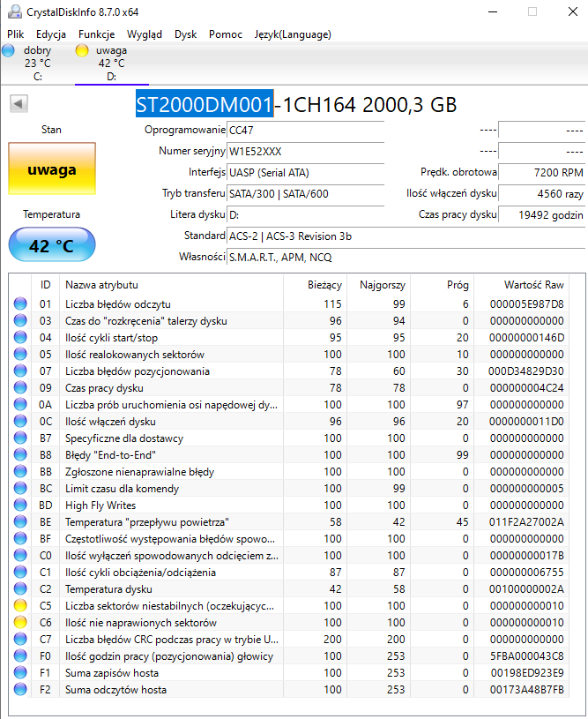The width and height of the screenshot is (588, 719).
Task: Click status icon for F2 Suma odczytów hosta
Action: (20, 689)
